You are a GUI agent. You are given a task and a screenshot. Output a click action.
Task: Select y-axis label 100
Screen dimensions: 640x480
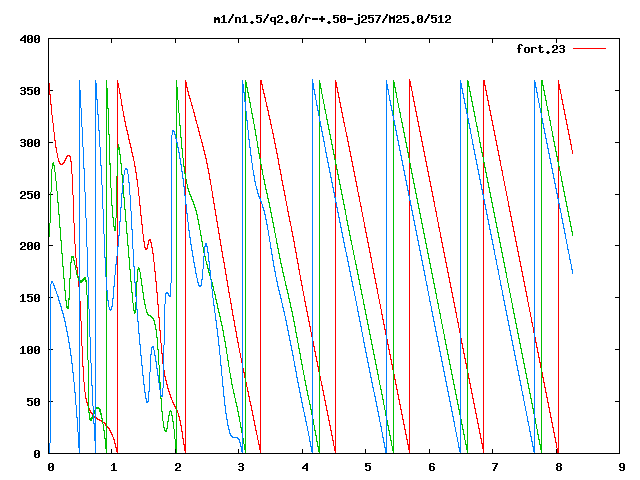coord(30,350)
